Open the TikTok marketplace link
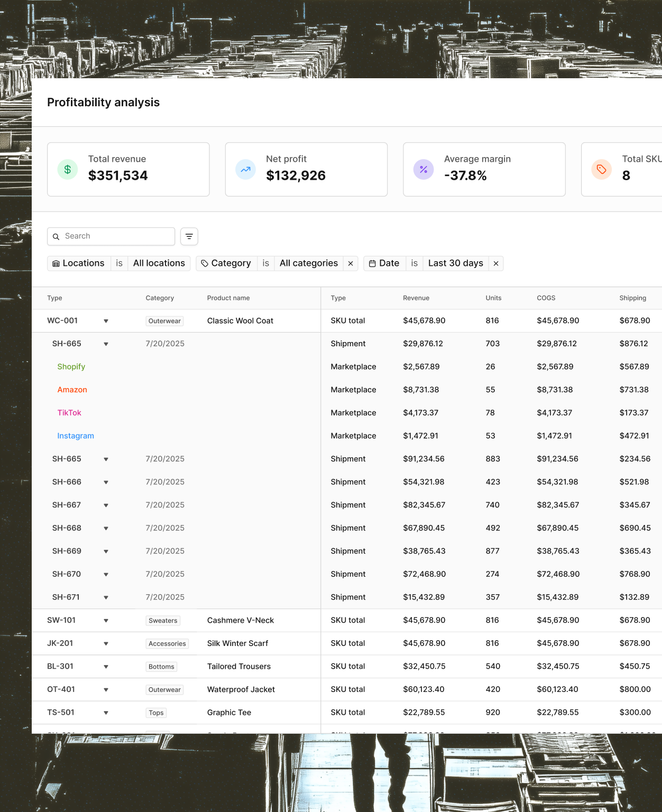 (69, 413)
